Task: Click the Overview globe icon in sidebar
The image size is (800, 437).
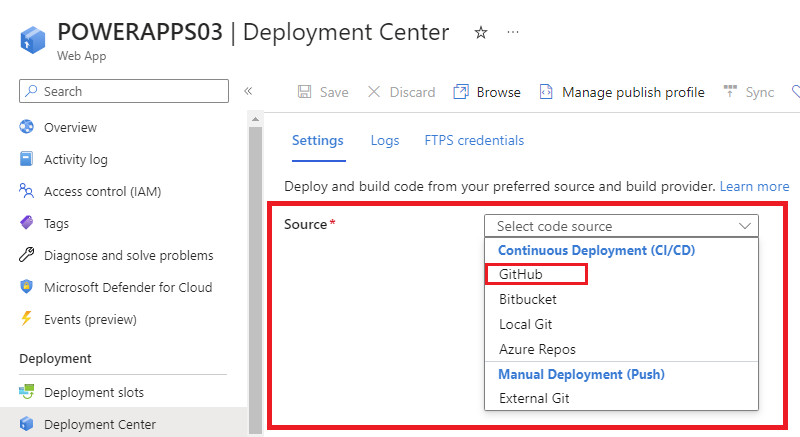Action: (27, 127)
